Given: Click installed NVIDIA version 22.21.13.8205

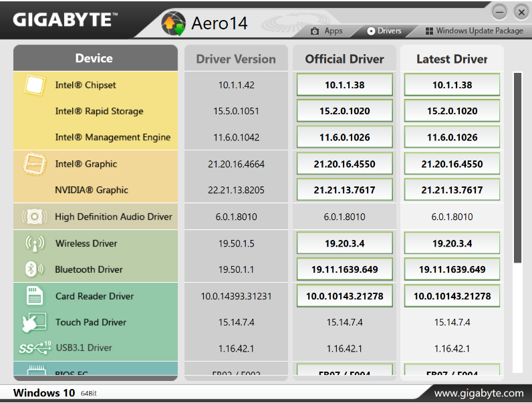Looking at the screenshot, I should pos(236,190).
